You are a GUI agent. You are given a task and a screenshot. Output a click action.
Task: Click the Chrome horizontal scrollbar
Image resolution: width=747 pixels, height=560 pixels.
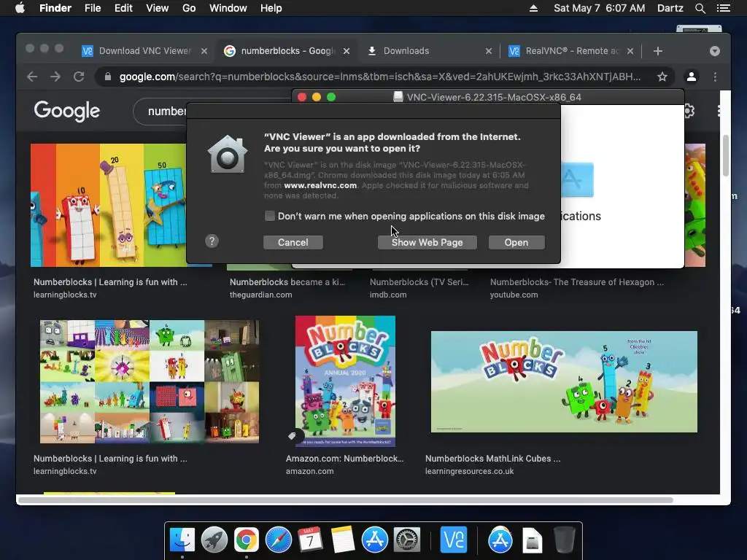click(345, 500)
